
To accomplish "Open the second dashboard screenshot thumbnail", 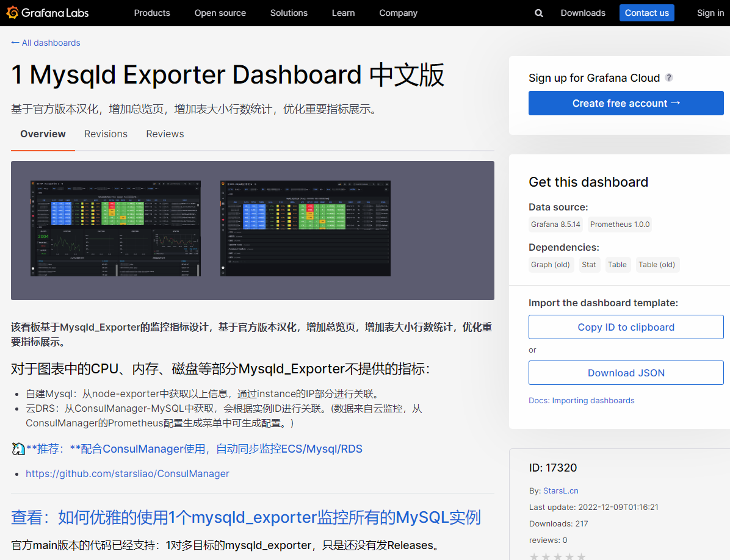I will 305,228.
